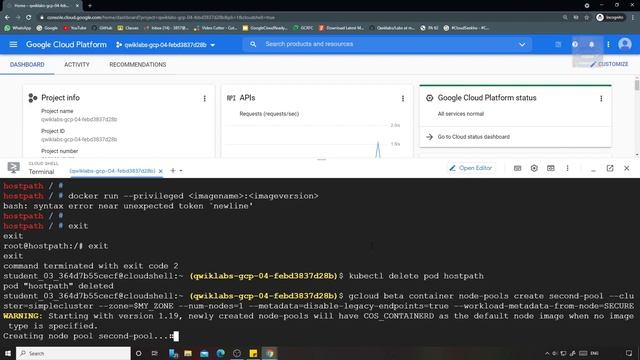
Task: Activate Cloud Shell icon in top bar
Action: 558,44
